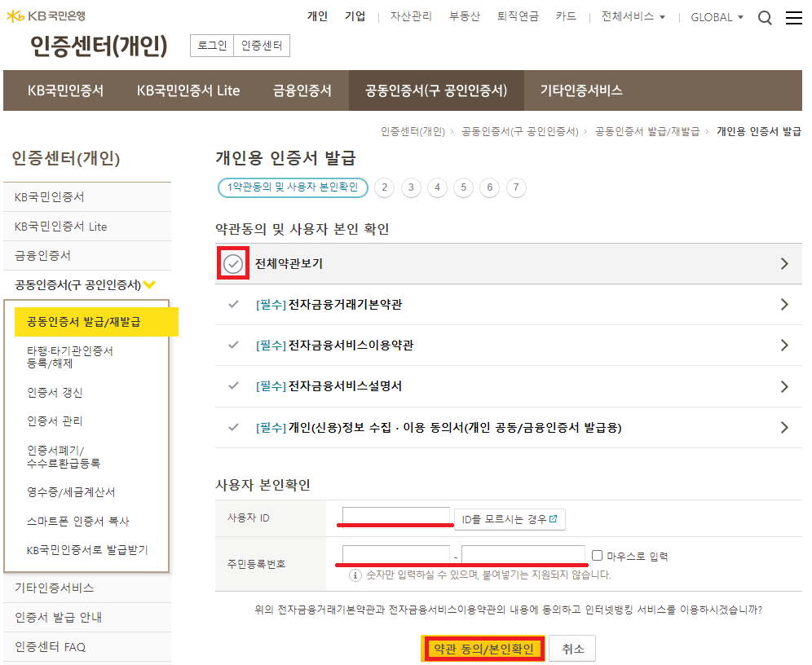Open 인증서 관리 in sidebar
812x665 pixels.
[x=55, y=421]
